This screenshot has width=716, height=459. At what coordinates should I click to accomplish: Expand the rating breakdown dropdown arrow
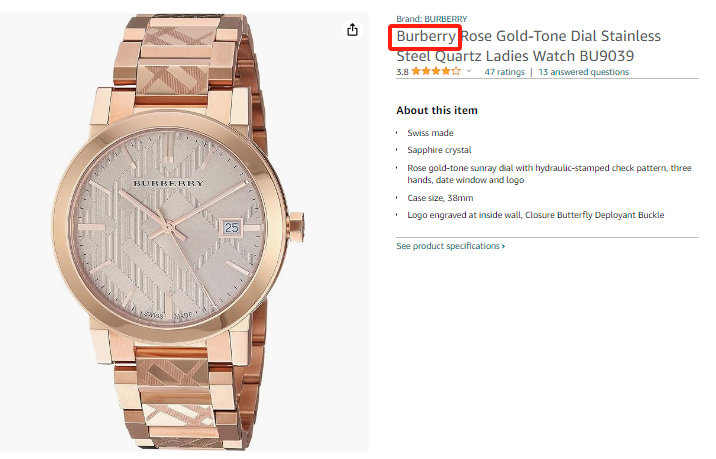(x=468, y=72)
